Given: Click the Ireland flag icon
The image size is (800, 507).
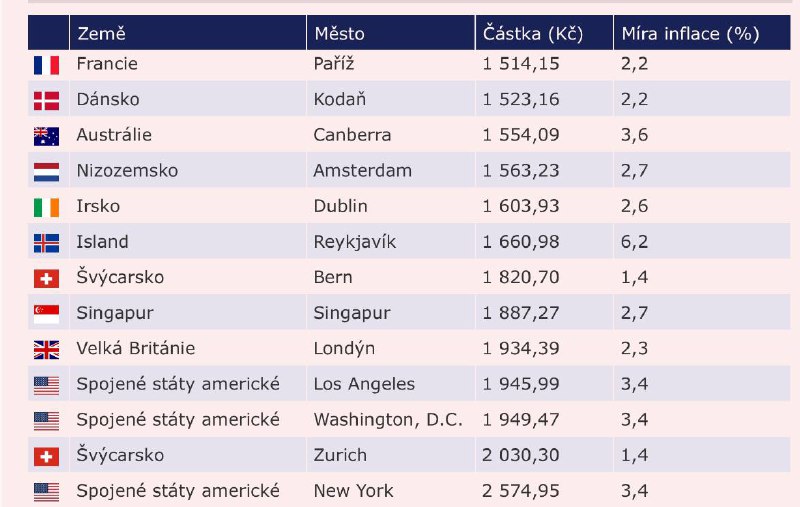Looking at the screenshot, I should pos(46,207).
